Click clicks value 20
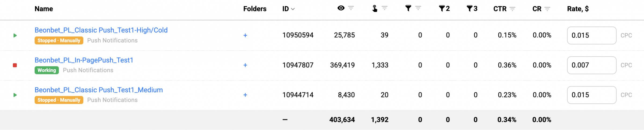Viewport: 644px width, 130px height. [x=385, y=95]
